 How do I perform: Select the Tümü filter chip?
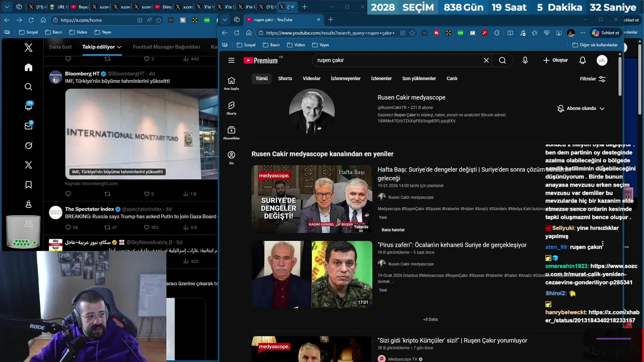coord(262,78)
